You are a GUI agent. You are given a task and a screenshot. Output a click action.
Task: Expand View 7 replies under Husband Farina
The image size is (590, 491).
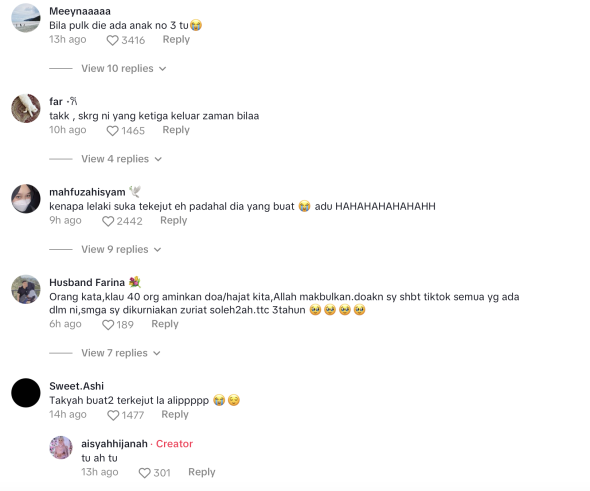[x=121, y=353]
